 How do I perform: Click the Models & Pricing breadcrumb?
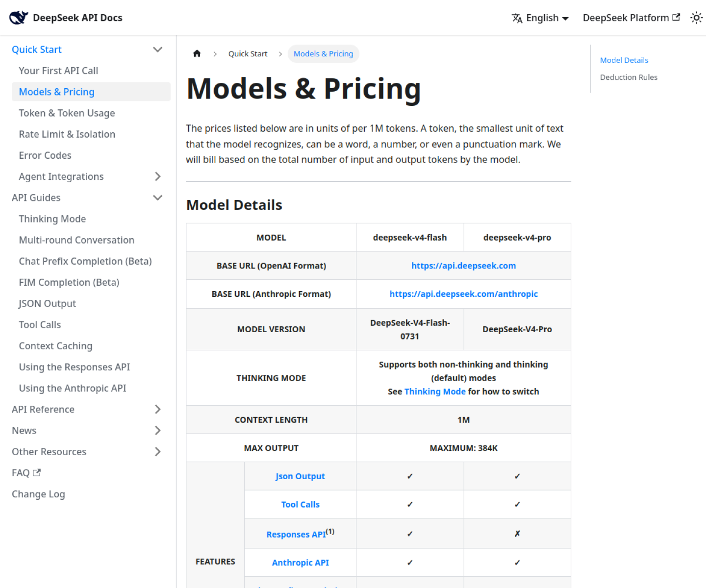point(323,54)
